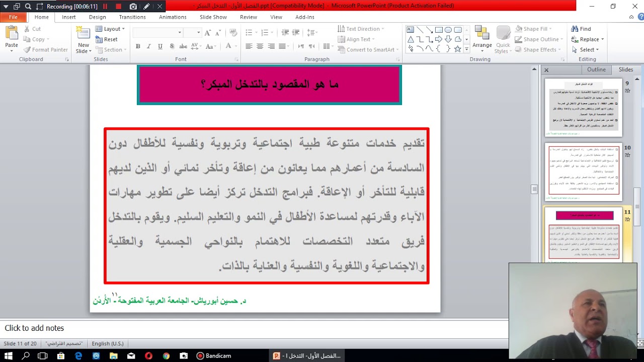Select slide 9 thumbnail
Image resolution: width=644 pixels, height=362 pixels.
coord(584,108)
